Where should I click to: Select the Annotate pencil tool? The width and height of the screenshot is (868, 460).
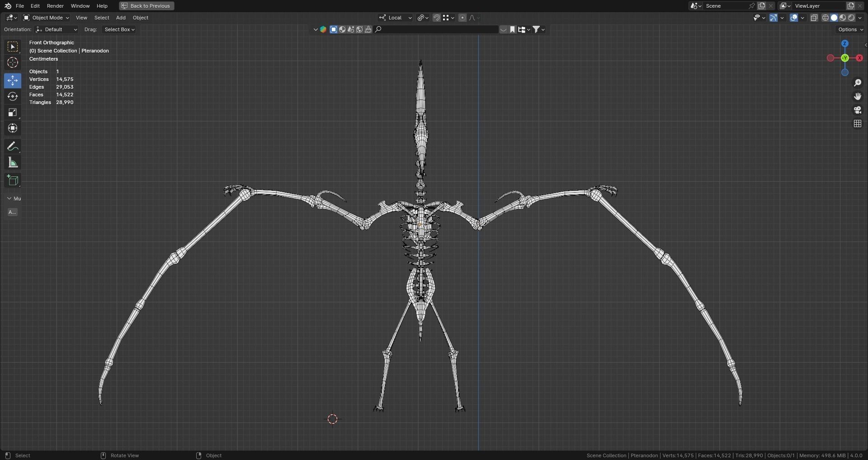coord(13,147)
